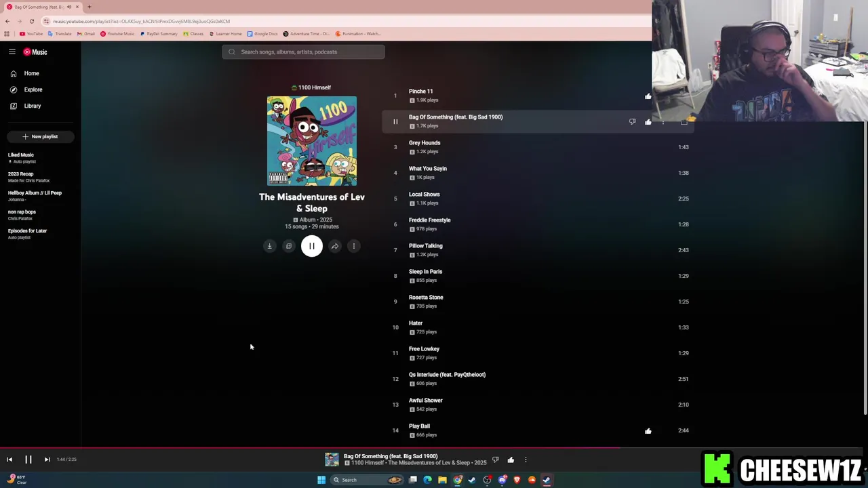
Task: Open Episodes for Later playlist
Action: [27, 230]
